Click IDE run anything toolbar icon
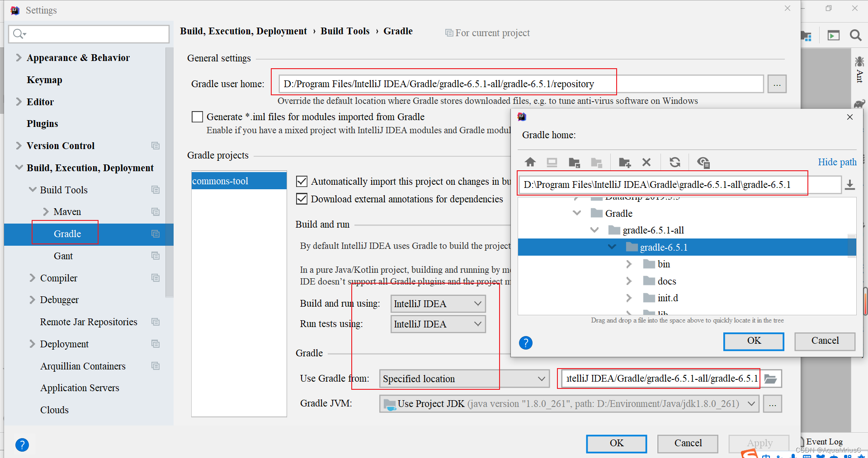Screen dimensions: 868x458 834,35
